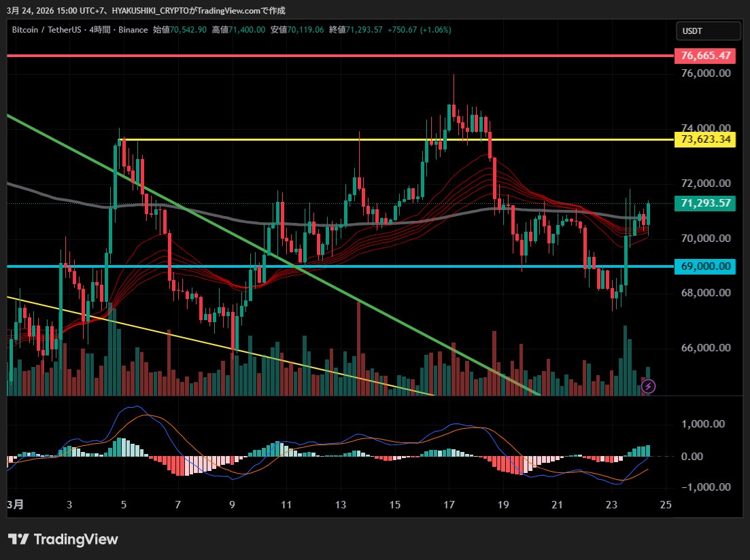Click the +750.67 (+1.06%) change value
750x560 pixels.
pos(419,30)
